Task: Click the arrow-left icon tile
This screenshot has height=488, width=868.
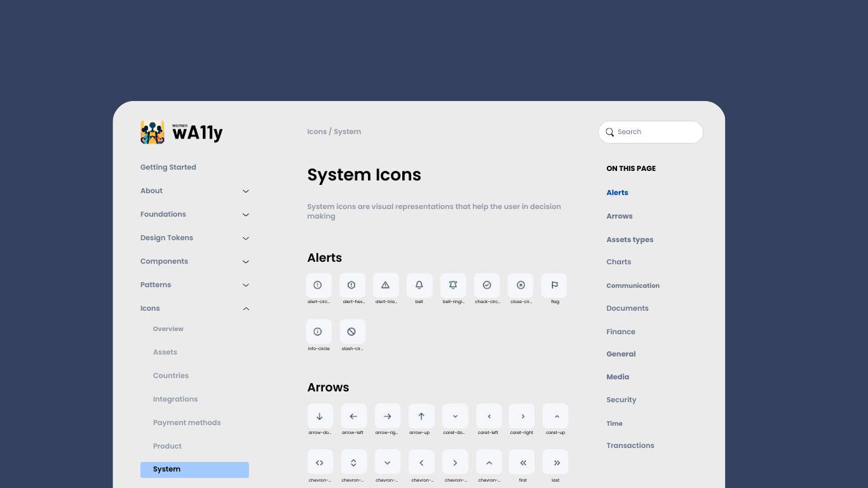Action: 353,416
